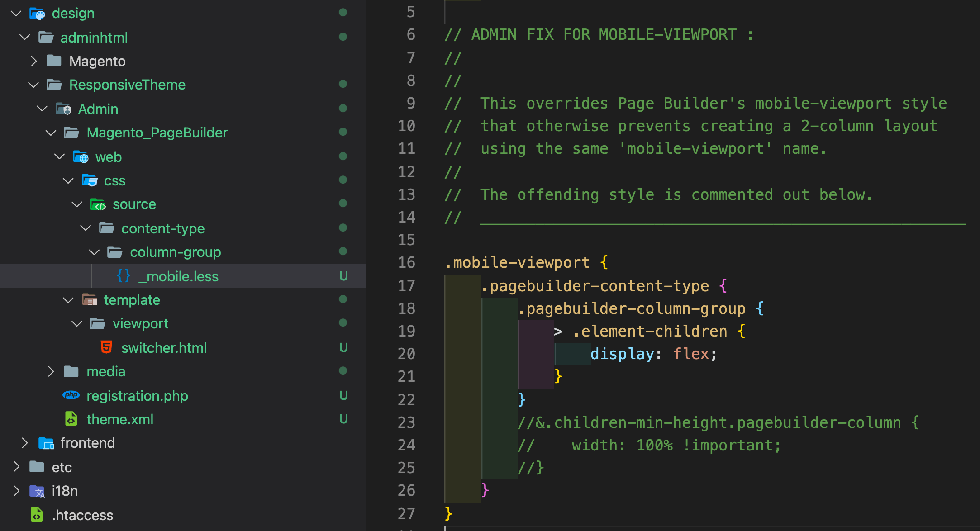Expand the i18n folder chevron
Viewport: 980px width, 531px height.
(16, 491)
